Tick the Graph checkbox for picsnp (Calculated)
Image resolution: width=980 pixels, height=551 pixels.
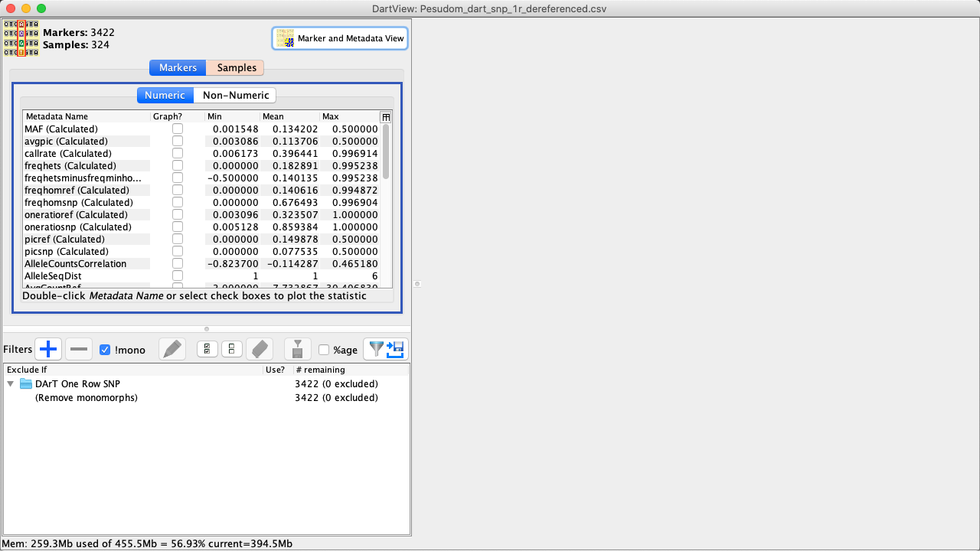tap(178, 251)
